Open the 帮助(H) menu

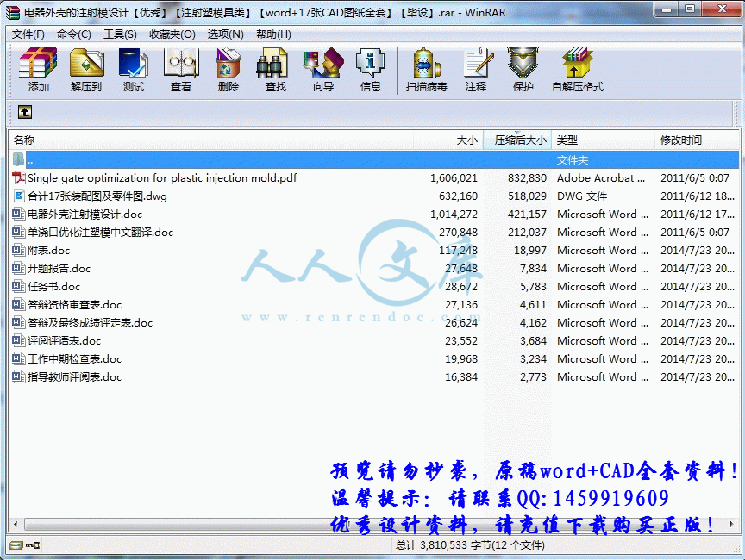pyautogui.click(x=273, y=34)
